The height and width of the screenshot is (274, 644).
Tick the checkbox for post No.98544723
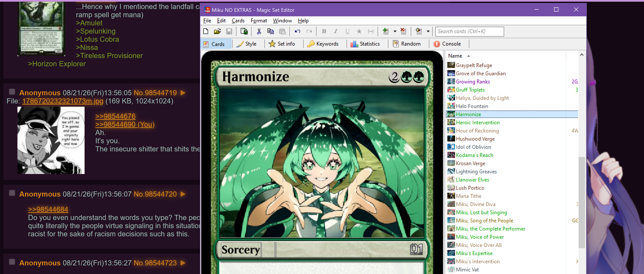(x=12, y=262)
